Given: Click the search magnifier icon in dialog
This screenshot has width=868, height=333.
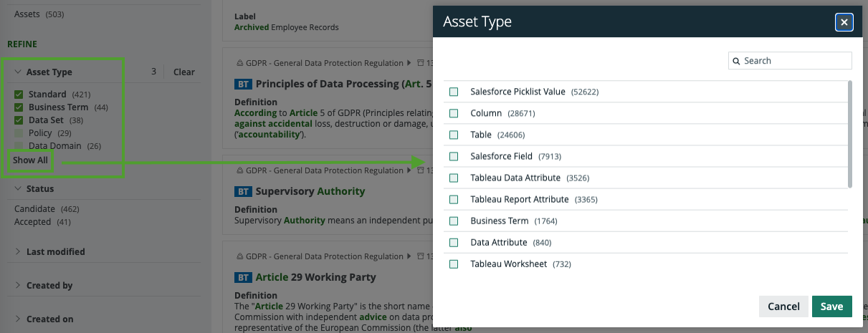Looking at the screenshot, I should click(x=736, y=61).
